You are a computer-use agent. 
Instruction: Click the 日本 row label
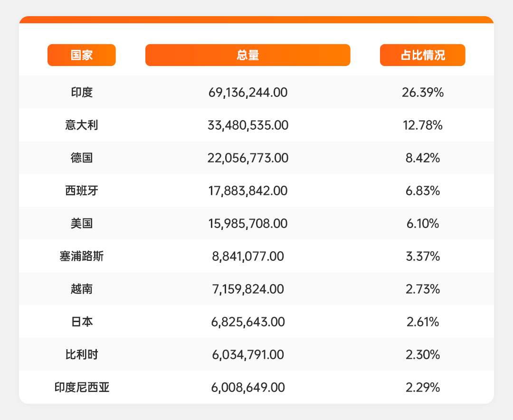tap(82, 322)
